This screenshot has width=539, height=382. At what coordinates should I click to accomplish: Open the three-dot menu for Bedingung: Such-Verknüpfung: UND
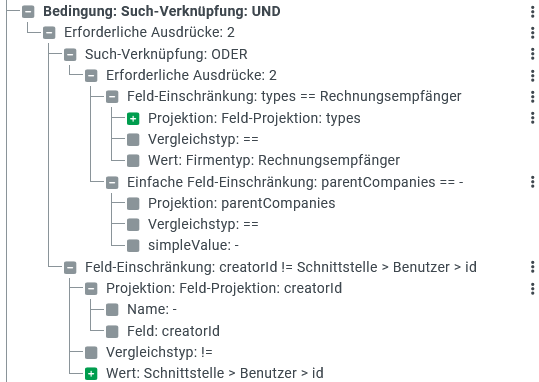click(x=532, y=11)
